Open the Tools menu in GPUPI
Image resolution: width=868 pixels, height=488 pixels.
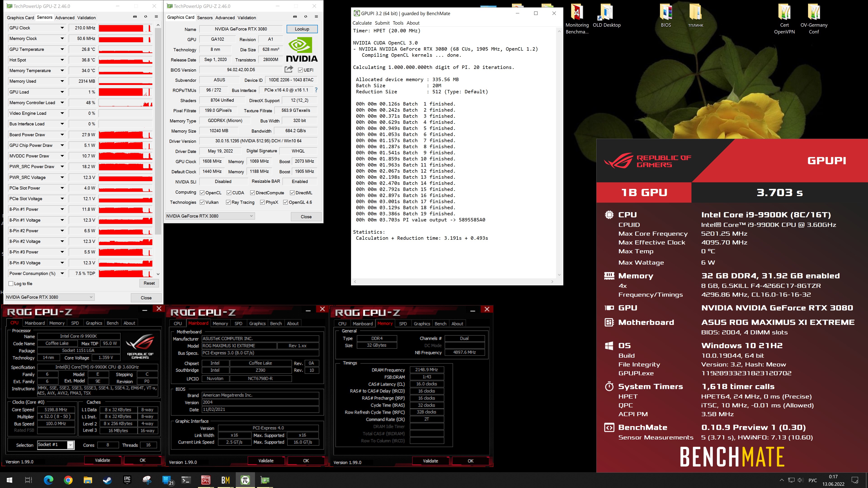pos(398,23)
